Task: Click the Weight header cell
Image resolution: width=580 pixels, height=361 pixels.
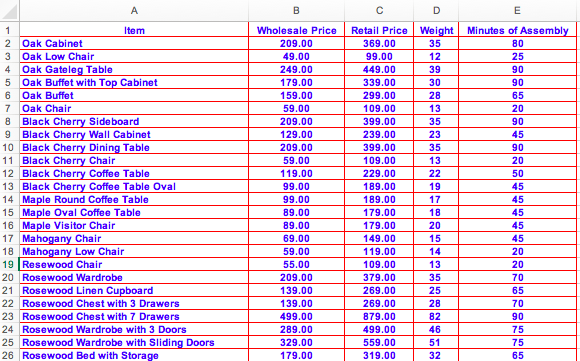Action: pyautogui.click(x=436, y=30)
